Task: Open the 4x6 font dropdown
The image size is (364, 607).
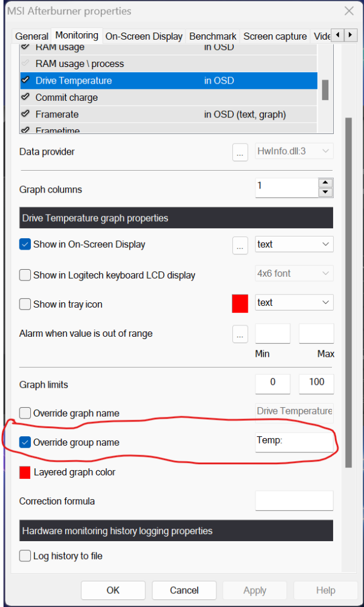Action: (x=294, y=274)
